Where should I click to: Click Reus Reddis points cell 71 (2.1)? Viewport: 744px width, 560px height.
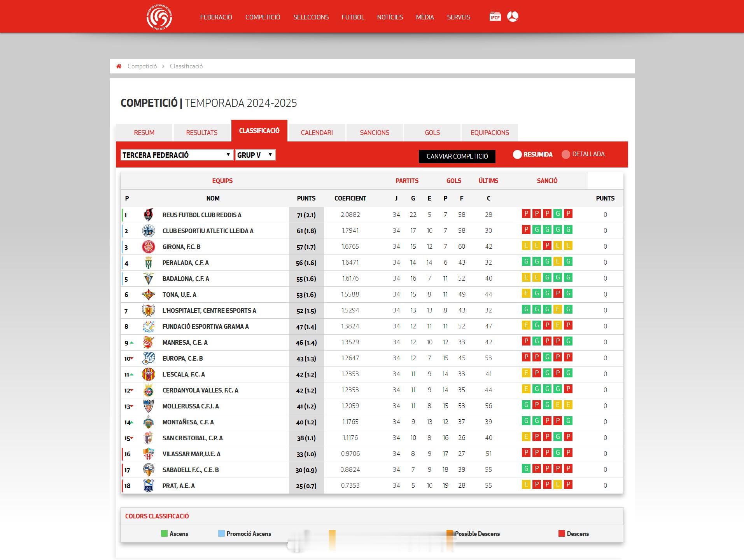coord(306,215)
